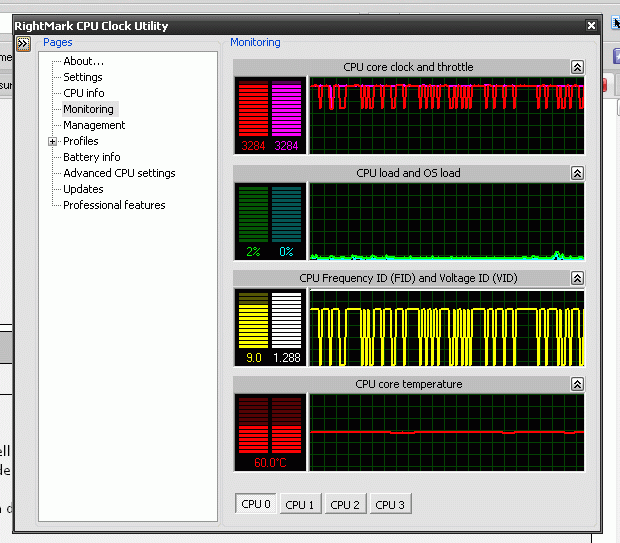Click the green CPU load bar meter
This screenshot has height=543, width=620.
tap(253, 214)
